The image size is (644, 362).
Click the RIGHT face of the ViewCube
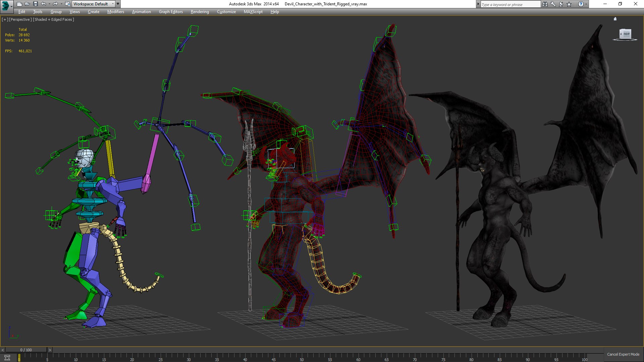627,34
